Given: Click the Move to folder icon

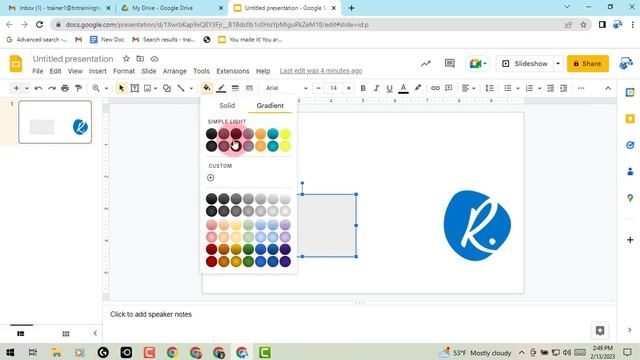Looking at the screenshot, I should click(x=140, y=58).
